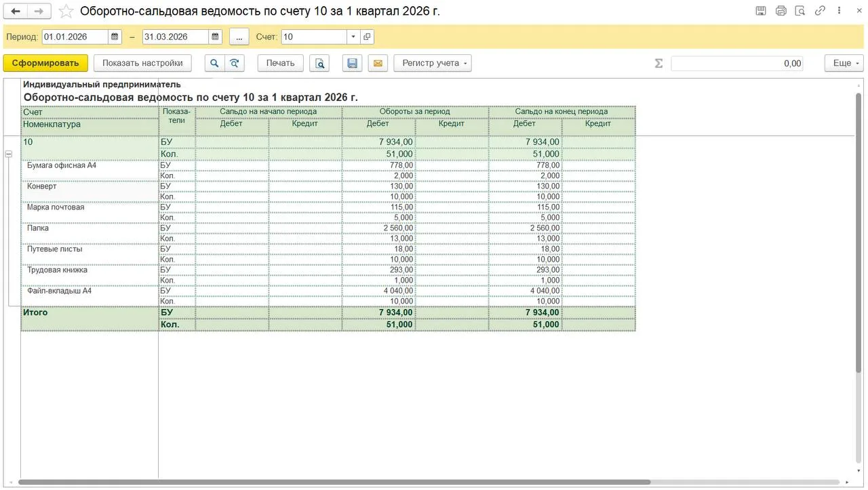This screenshot has height=490, width=868.
Task: Collapse account 10 group in the report
Action: (9, 155)
